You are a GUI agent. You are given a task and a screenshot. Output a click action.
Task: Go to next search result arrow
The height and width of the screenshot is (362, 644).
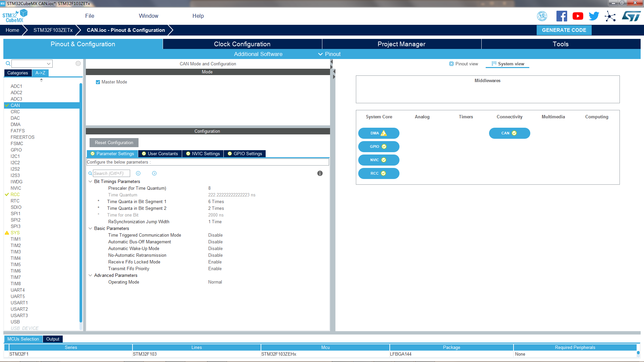click(x=154, y=173)
